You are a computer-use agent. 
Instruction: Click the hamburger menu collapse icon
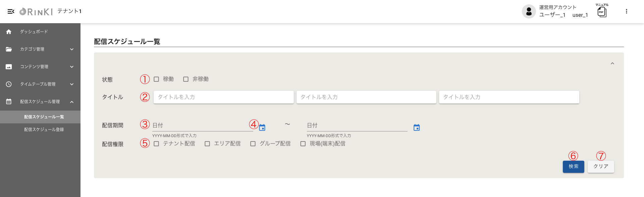pyautogui.click(x=11, y=11)
